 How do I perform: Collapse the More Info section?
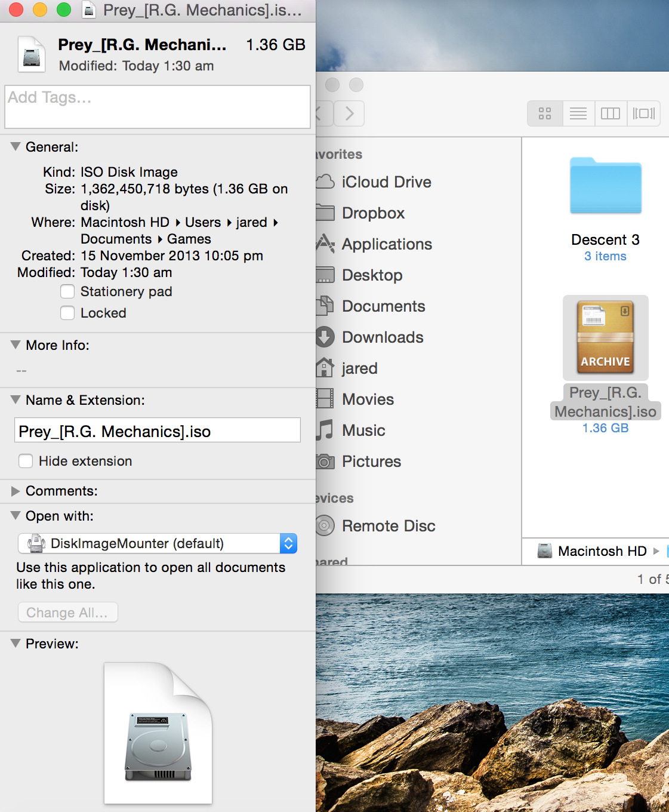[16, 345]
